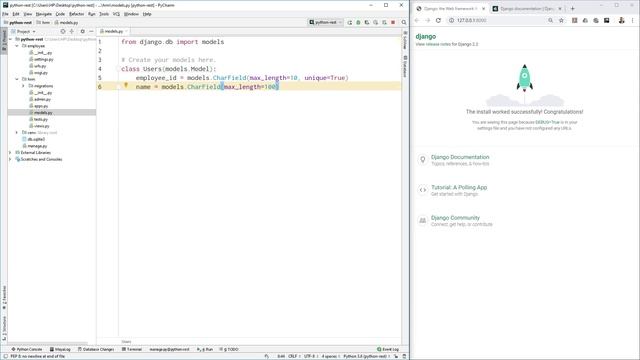
Task: Select views.py in project tree
Action: point(41,126)
